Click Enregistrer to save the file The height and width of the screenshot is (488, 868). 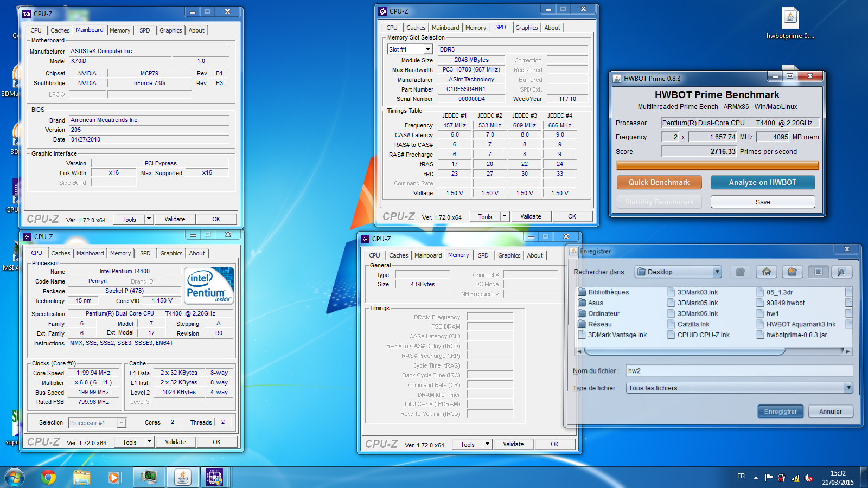(x=781, y=412)
